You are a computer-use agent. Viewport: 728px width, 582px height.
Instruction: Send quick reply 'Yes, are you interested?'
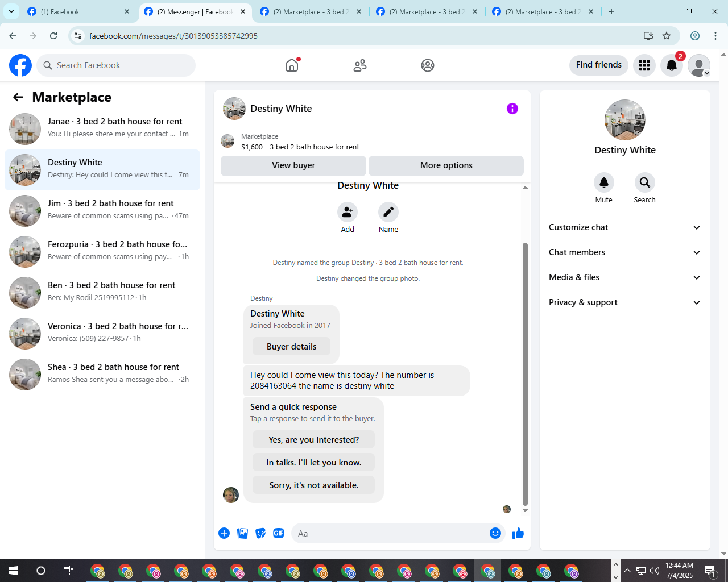click(x=314, y=440)
